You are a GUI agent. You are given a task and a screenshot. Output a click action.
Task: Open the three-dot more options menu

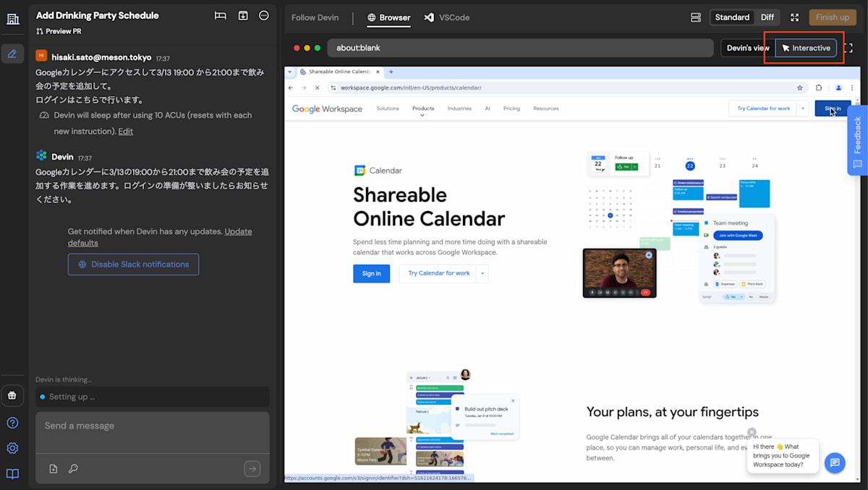[x=264, y=16]
